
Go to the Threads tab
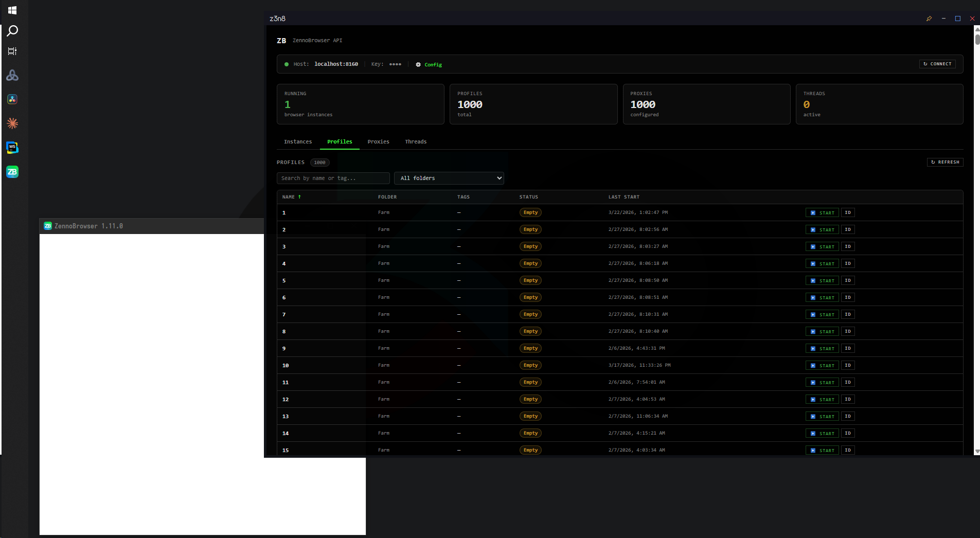click(x=416, y=141)
